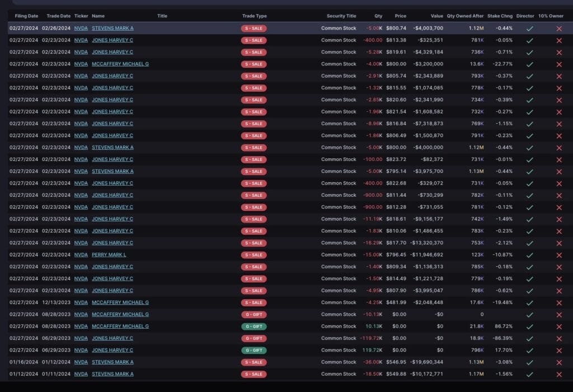Viewport: 573px width, 392px height.
Task: Click Director checkmark in the -$4,003,700 row
Action: click(529, 29)
